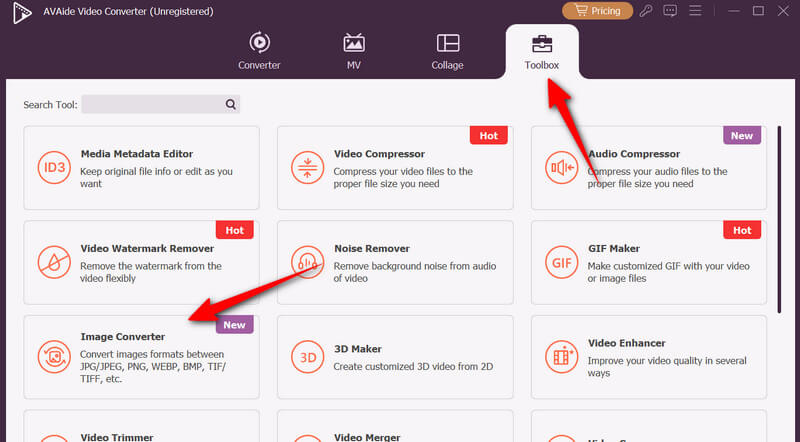800x442 pixels.
Task: Click 'Improve your video quality' description
Action: (667, 366)
